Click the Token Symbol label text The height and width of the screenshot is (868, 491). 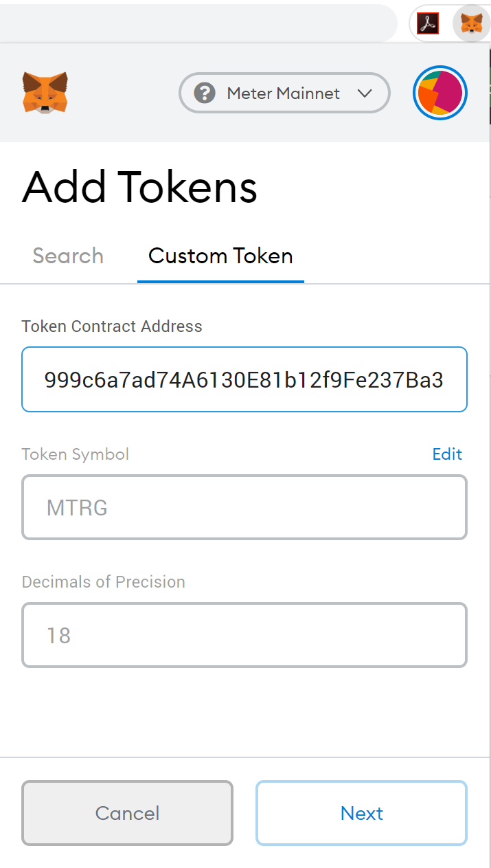click(76, 454)
